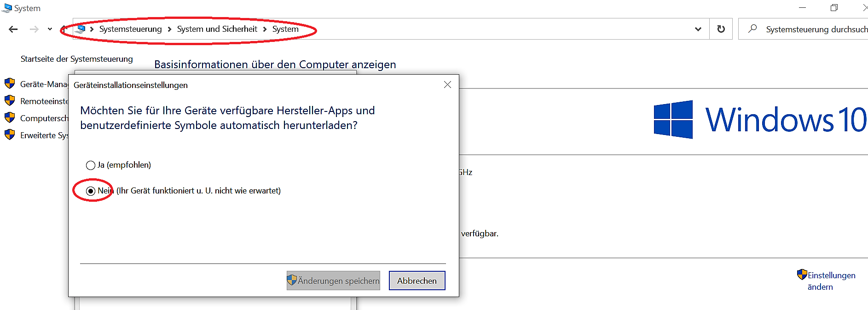The height and width of the screenshot is (310, 868).
Task: Open the Computerschutz link
Action: point(44,118)
